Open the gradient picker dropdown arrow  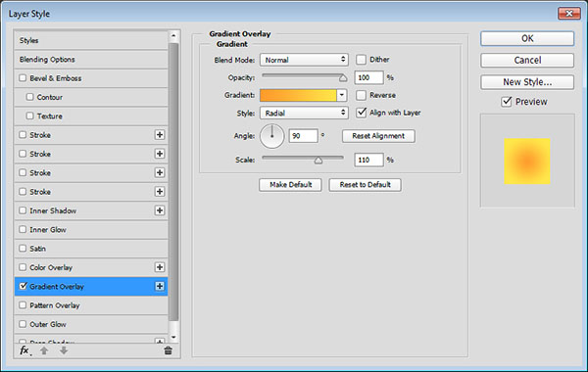(342, 95)
